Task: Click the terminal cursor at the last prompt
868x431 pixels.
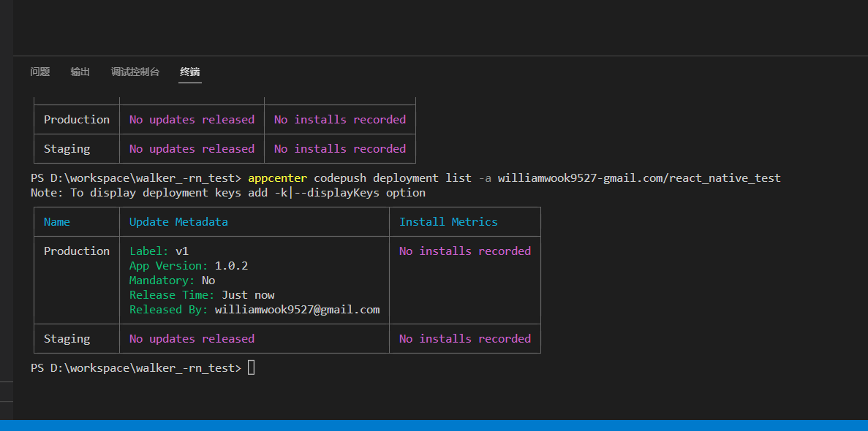Action: (x=252, y=367)
